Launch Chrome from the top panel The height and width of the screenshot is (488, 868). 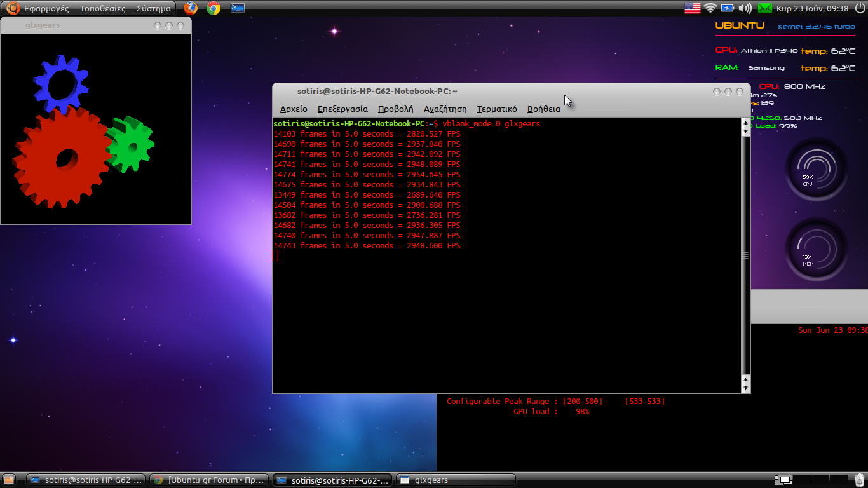pyautogui.click(x=214, y=8)
